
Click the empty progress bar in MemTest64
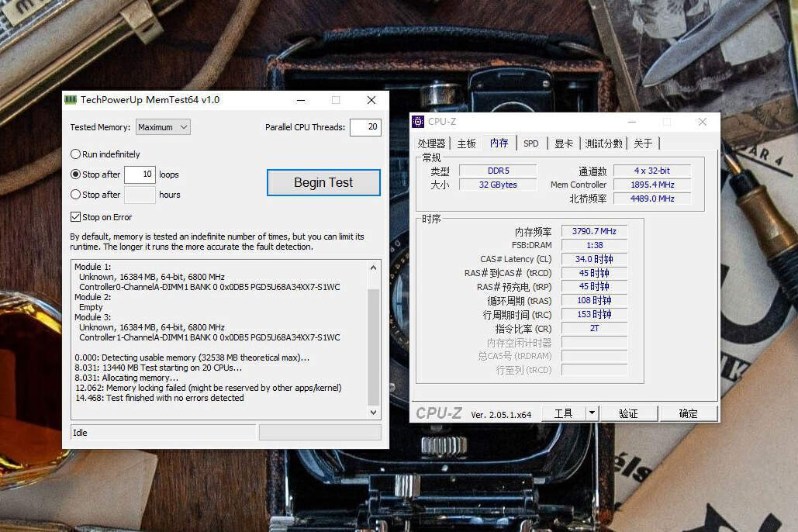pos(320,432)
